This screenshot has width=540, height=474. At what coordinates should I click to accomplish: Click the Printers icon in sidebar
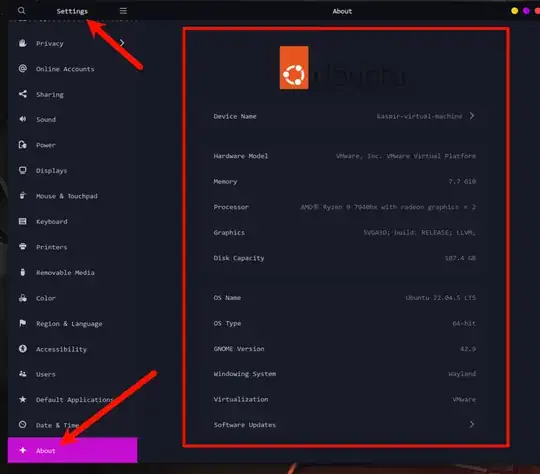[23, 247]
